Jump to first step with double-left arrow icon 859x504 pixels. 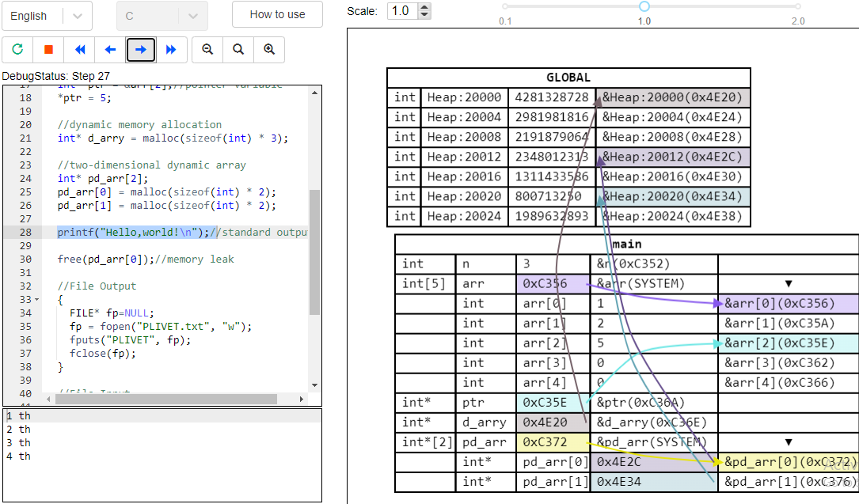79,49
